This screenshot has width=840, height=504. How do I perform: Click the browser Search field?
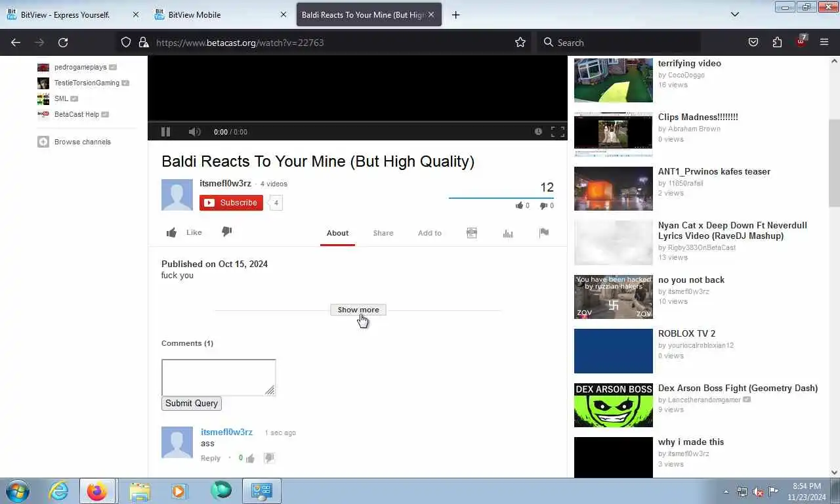click(x=619, y=43)
